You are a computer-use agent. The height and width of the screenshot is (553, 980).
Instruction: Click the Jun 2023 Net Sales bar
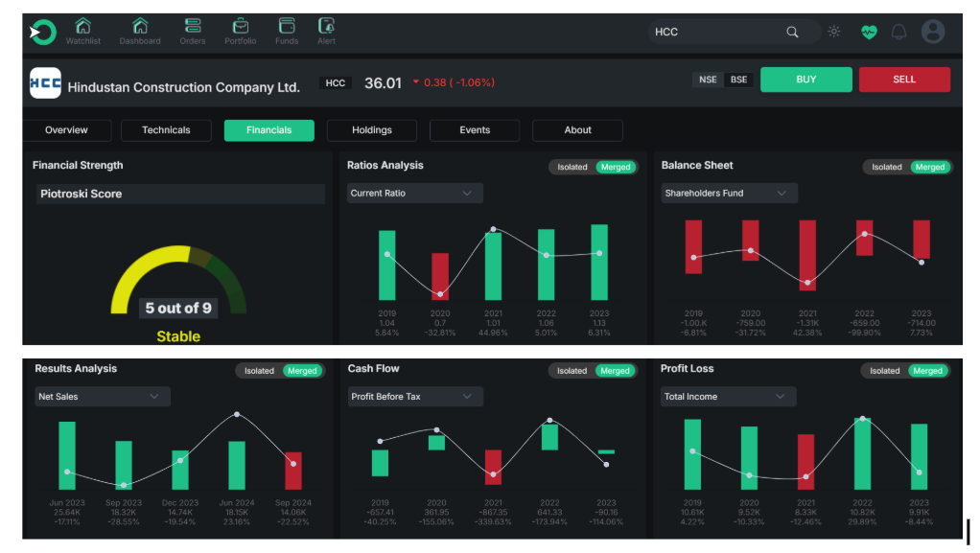click(67, 455)
